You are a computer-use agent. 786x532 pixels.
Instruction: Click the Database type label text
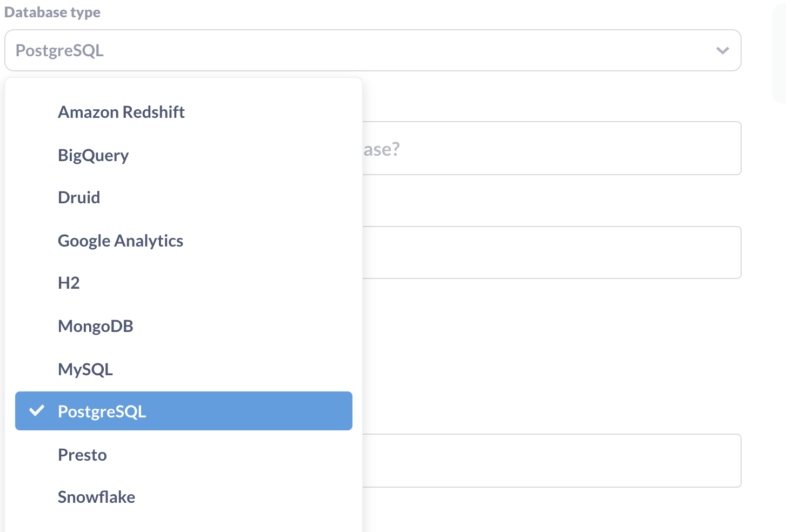pos(52,12)
